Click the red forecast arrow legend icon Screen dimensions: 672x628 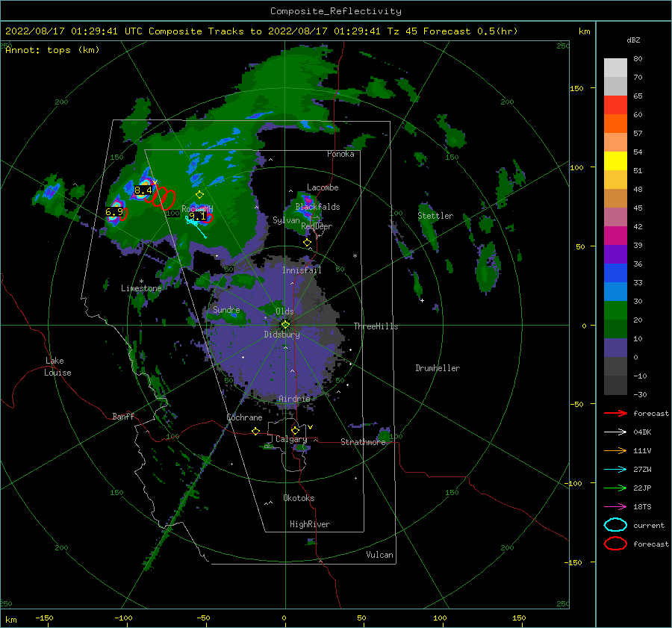tap(615, 413)
